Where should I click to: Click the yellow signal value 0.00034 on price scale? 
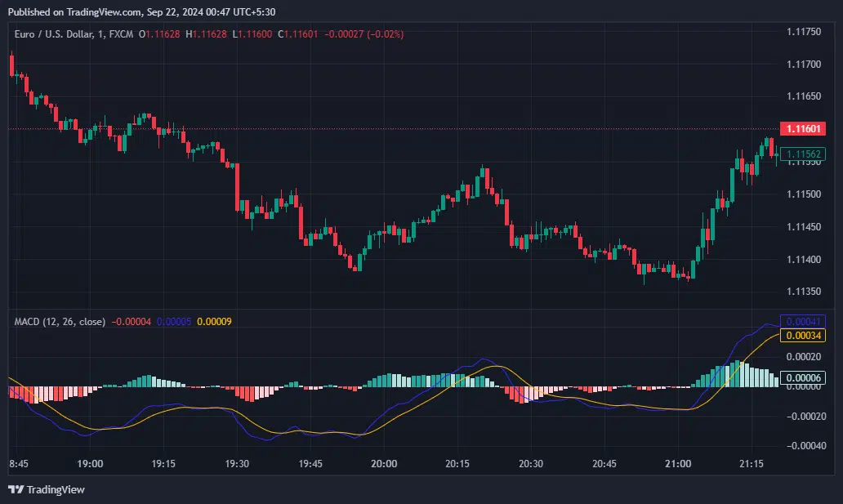tap(801, 336)
